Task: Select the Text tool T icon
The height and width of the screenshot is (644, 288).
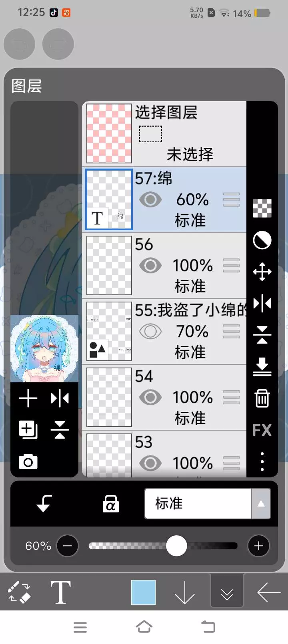Action: [x=60, y=592]
